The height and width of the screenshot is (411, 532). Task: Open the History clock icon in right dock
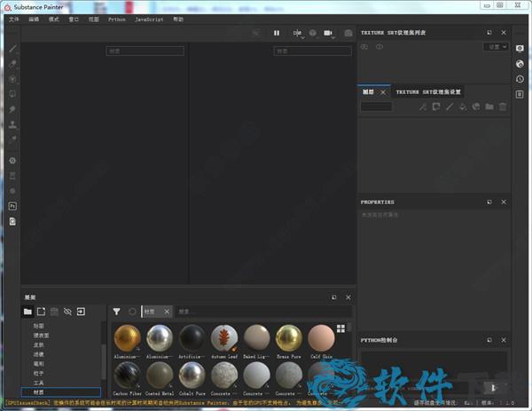click(520, 79)
